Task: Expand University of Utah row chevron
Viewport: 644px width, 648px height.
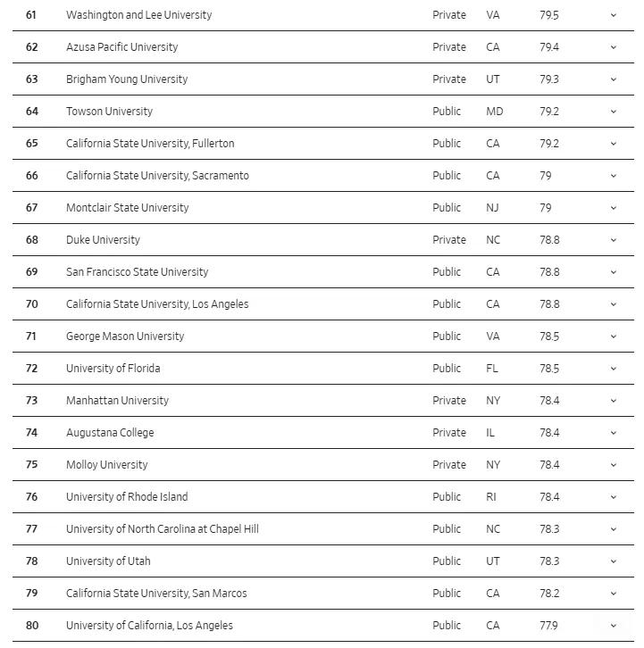Action: point(614,561)
